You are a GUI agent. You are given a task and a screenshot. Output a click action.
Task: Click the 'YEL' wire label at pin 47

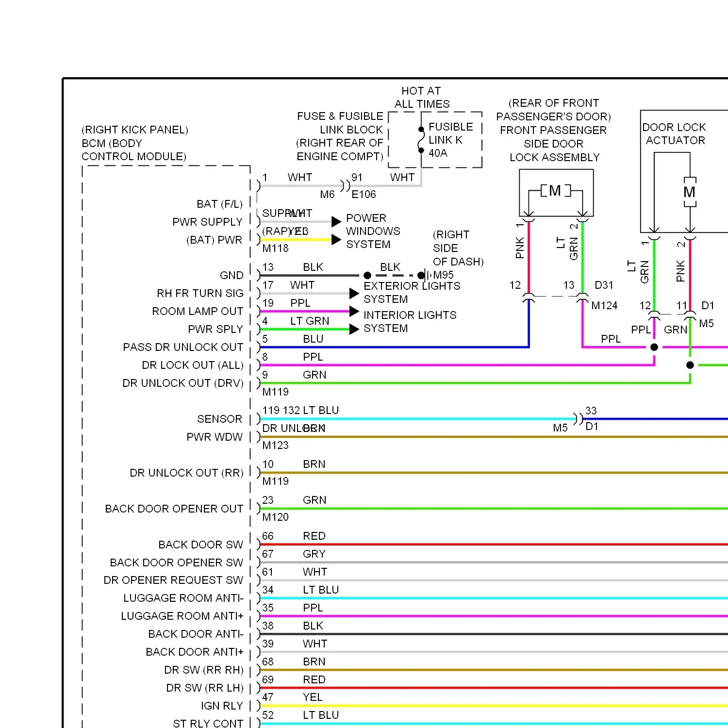[313, 697]
